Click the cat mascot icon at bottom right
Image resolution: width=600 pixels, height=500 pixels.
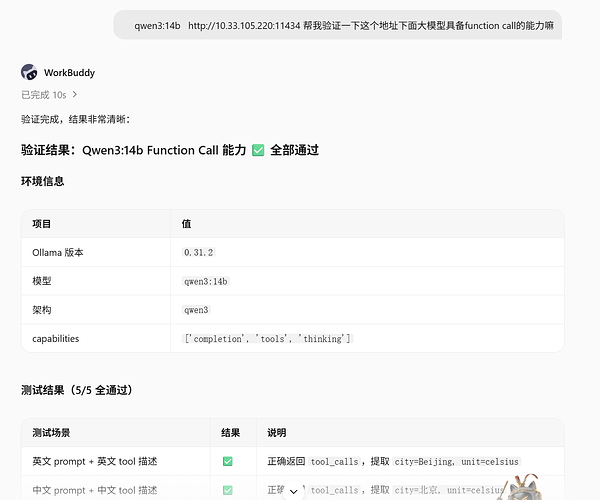coord(523,488)
